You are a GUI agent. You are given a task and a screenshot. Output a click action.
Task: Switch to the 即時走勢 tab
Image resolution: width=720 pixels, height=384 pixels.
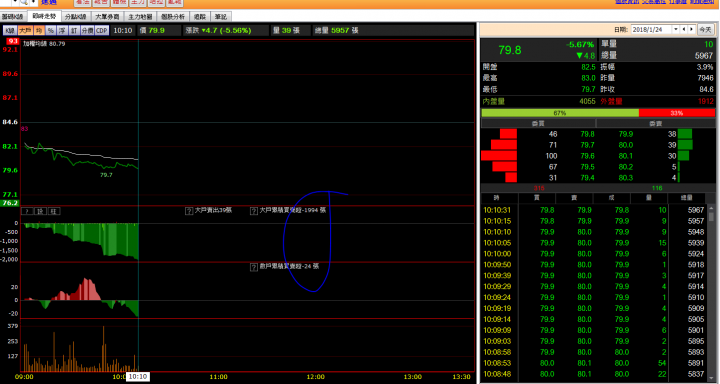(44, 16)
